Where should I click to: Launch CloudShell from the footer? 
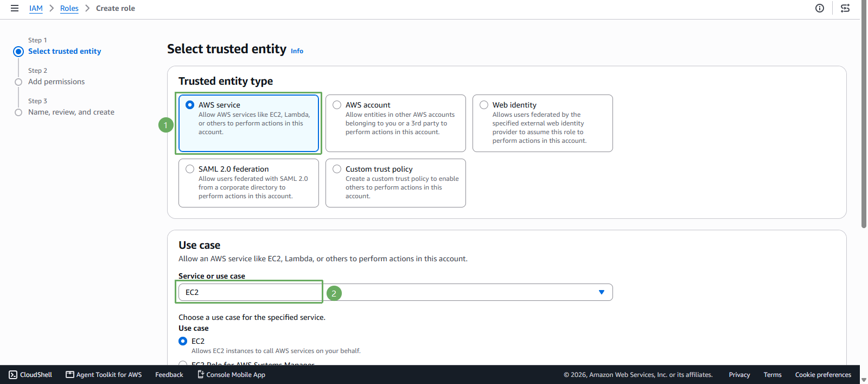(x=31, y=375)
